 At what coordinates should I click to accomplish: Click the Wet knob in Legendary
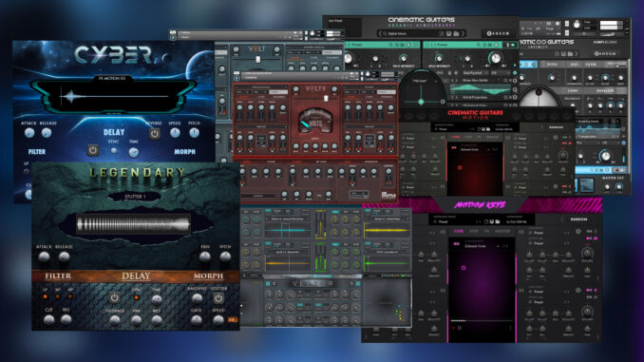tap(157, 320)
